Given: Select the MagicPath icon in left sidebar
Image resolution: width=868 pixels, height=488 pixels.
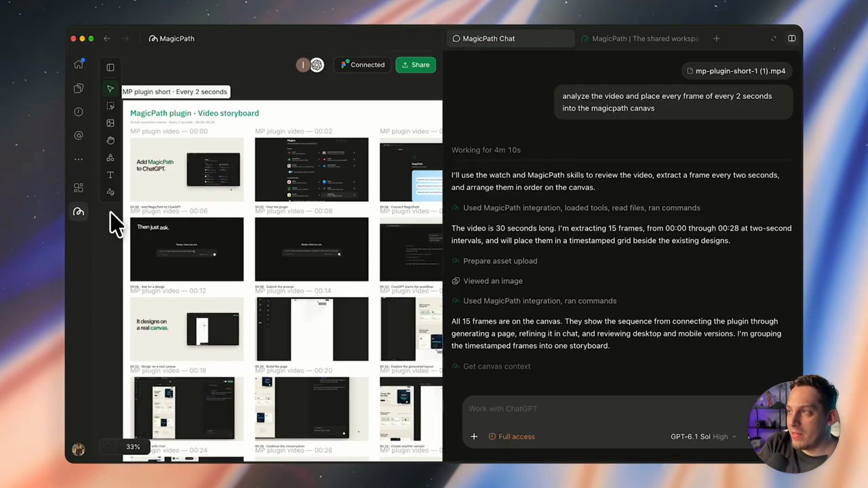Looking at the screenshot, I should coord(79,212).
